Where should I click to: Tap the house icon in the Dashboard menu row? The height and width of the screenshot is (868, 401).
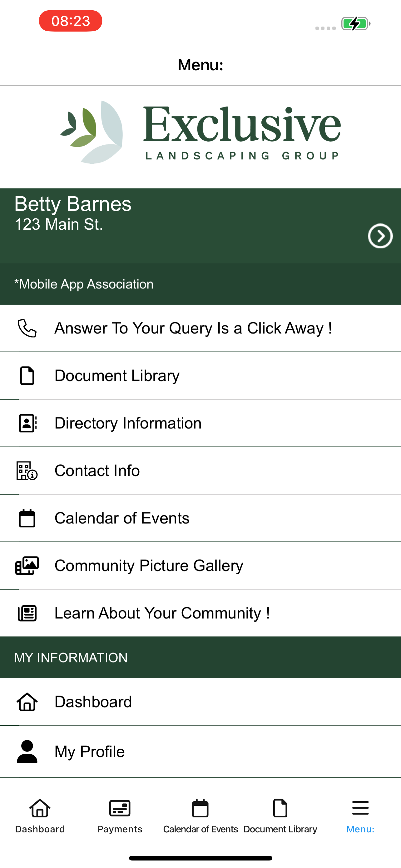pyautogui.click(x=27, y=702)
